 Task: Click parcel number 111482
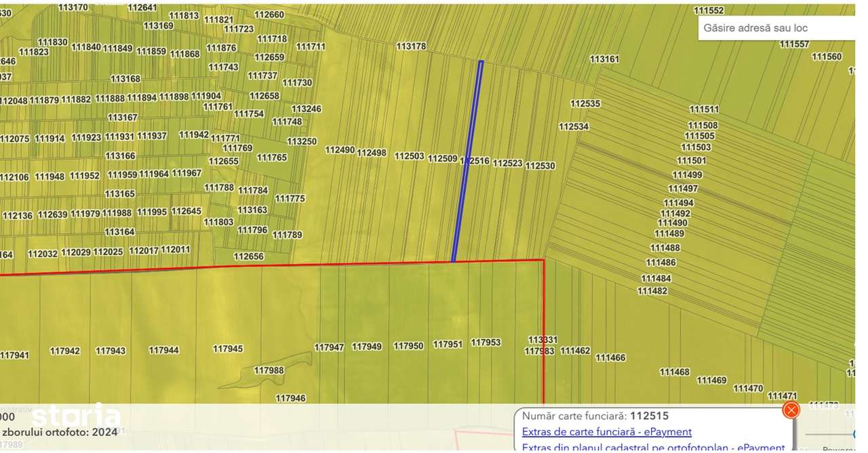click(x=652, y=291)
